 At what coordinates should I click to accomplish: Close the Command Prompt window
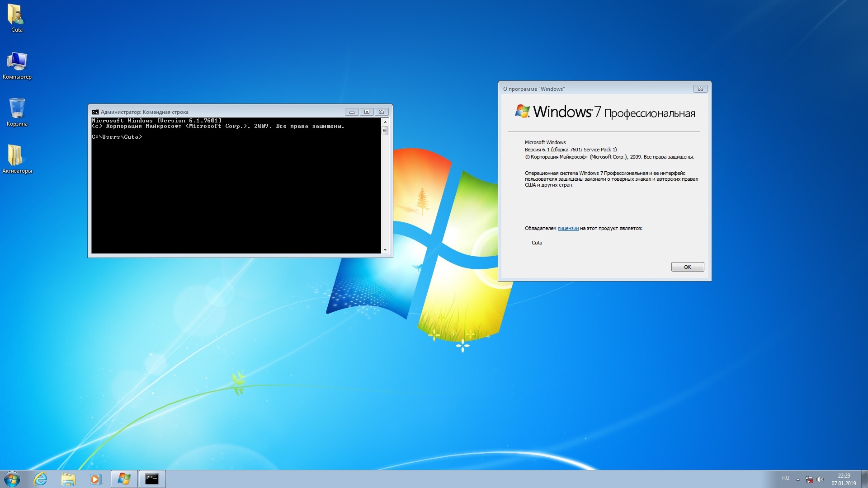382,112
